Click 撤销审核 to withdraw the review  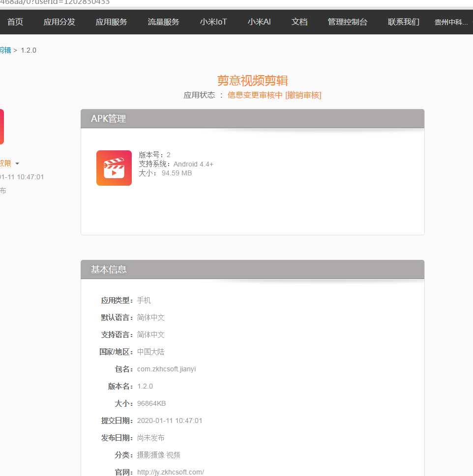(303, 95)
